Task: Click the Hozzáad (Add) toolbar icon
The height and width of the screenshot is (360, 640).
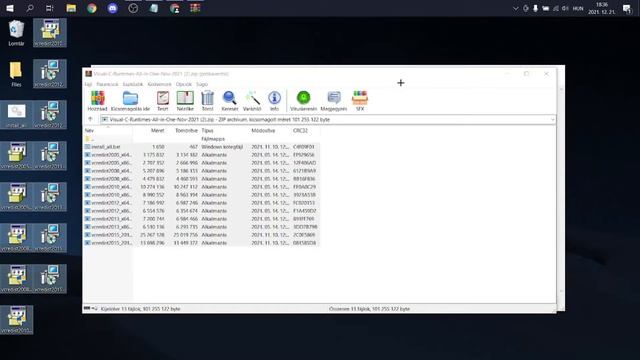Action: coord(98,101)
